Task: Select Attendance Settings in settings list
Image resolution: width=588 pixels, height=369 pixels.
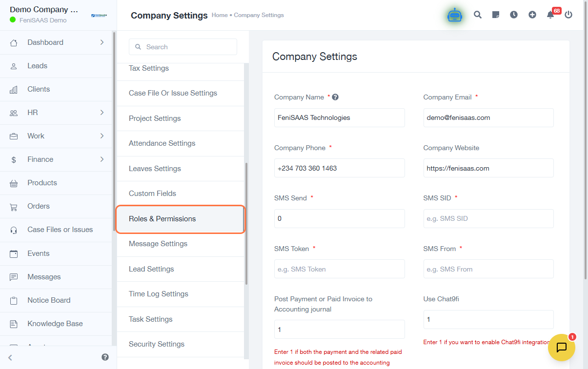Action: coord(162,143)
